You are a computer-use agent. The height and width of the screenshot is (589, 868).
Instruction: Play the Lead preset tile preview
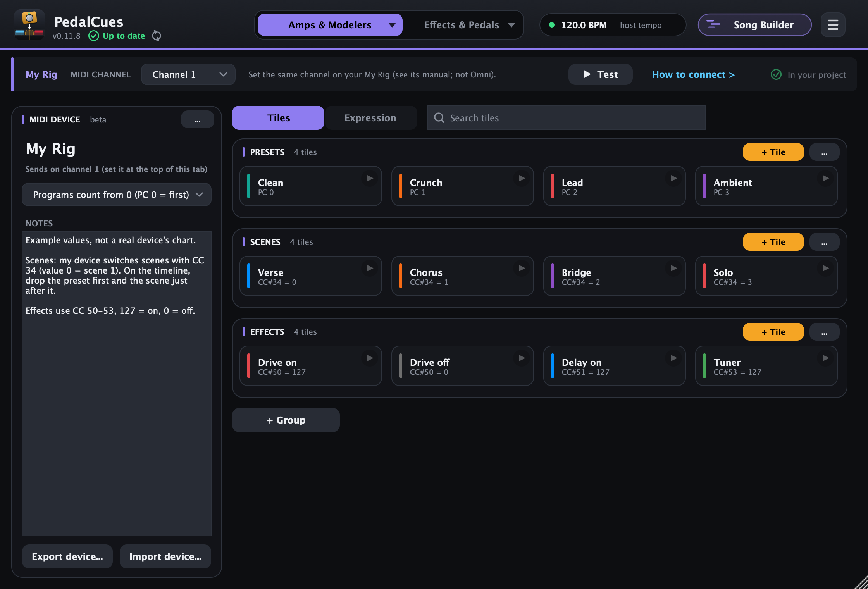[673, 178]
